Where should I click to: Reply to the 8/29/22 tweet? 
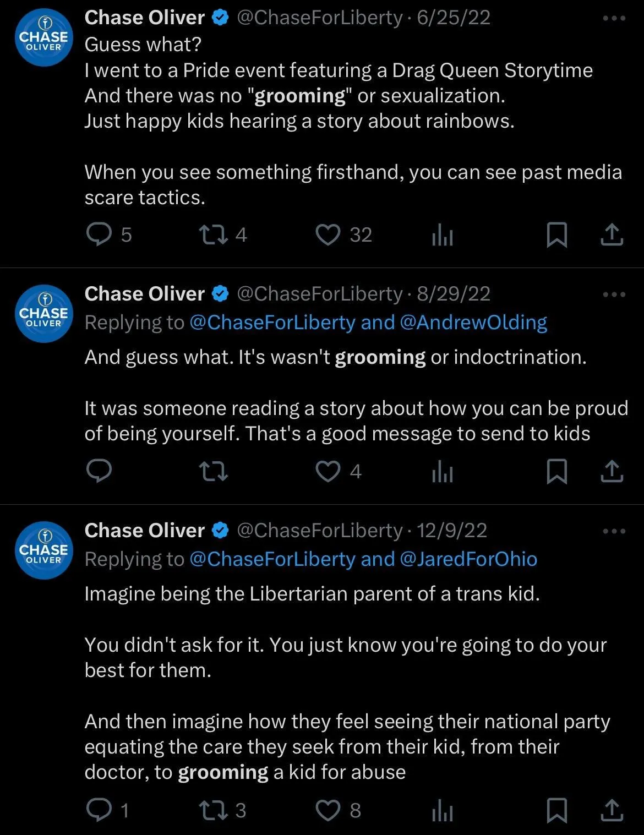[x=100, y=472]
